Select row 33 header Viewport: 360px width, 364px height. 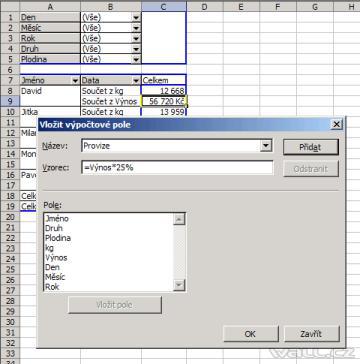pyautogui.click(x=10, y=353)
